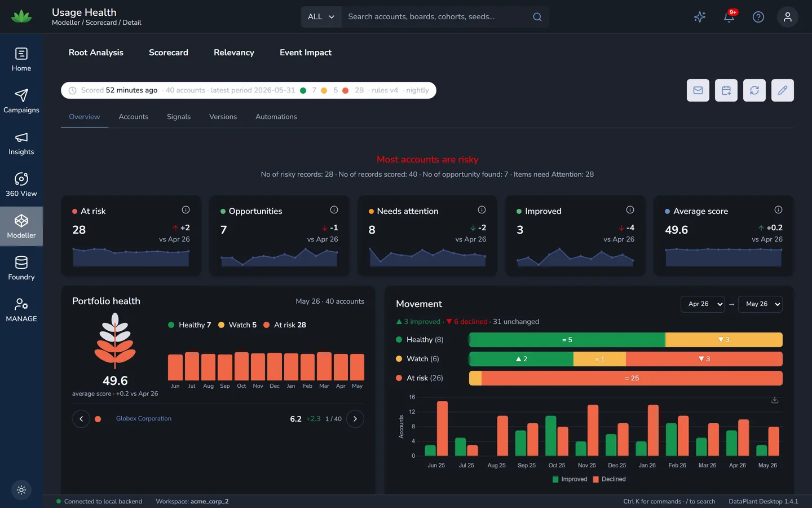This screenshot has height=508, width=812.
Task: Toggle the Improved legend entry
Action: coord(570,479)
